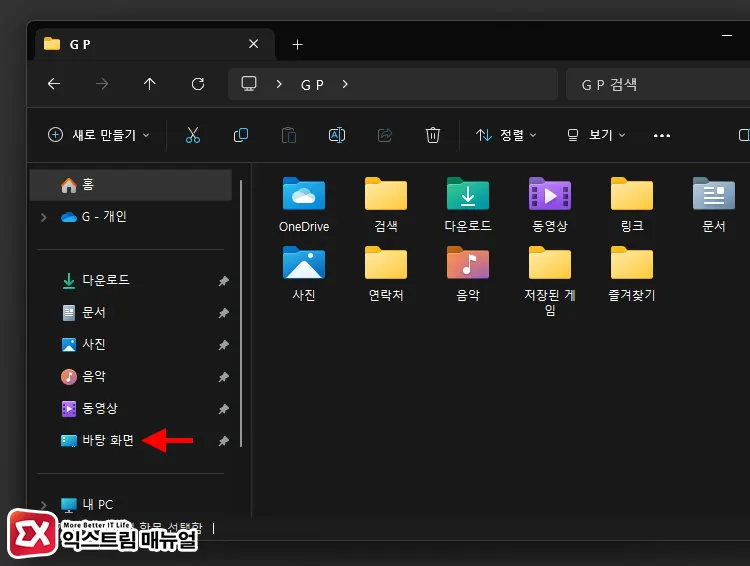This screenshot has height=566, width=750.
Task: Click the pin icon beside 동영상
Action: pos(223,409)
